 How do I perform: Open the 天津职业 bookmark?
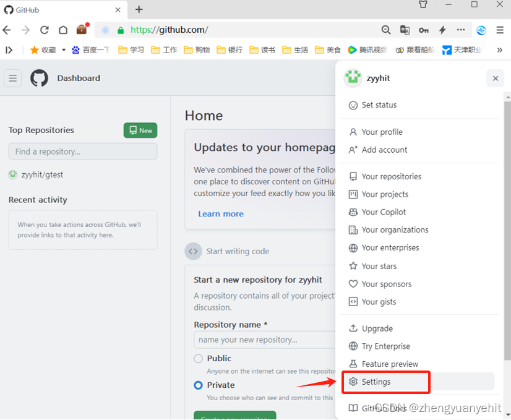[x=462, y=50]
